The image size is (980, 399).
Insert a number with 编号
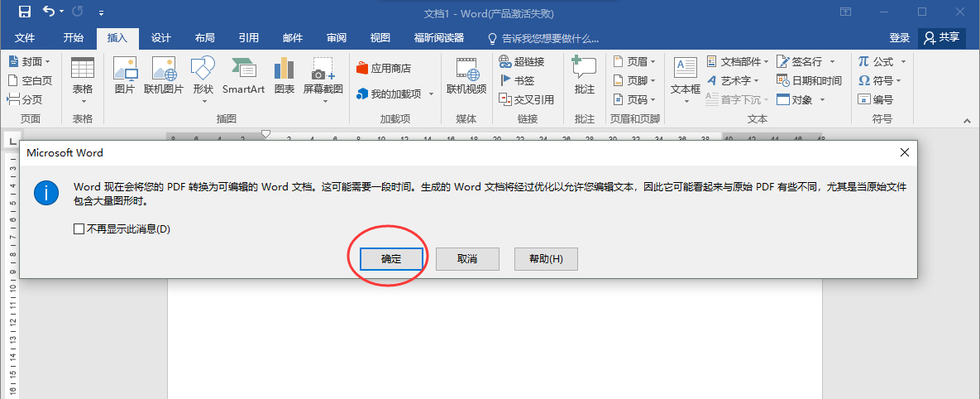pyautogui.click(x=876, y=99)
